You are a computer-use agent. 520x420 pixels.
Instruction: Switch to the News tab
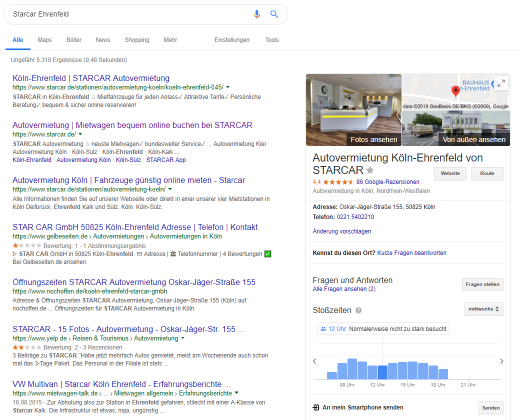(103, 40)
